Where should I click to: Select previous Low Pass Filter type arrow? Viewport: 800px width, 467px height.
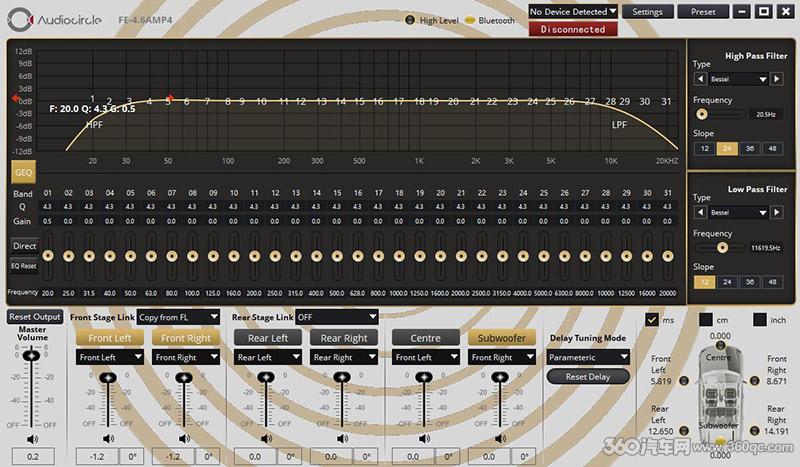coord(701,212)
